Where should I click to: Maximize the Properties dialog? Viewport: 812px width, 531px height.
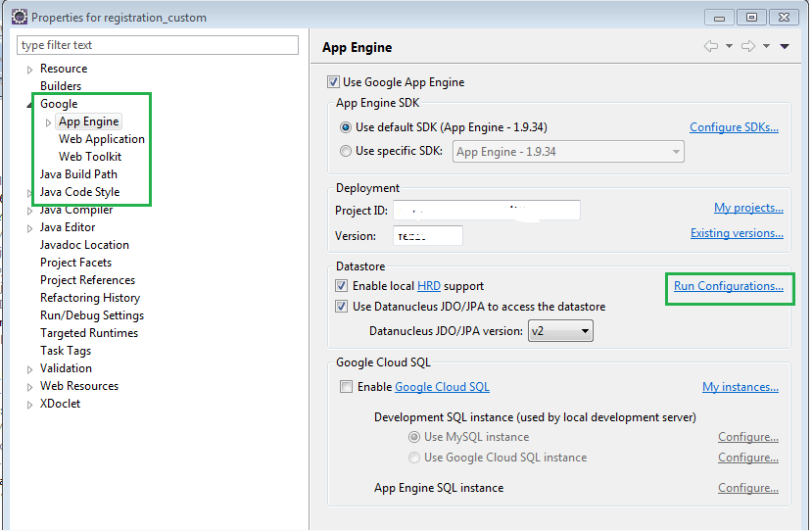(x=751, y=18)
